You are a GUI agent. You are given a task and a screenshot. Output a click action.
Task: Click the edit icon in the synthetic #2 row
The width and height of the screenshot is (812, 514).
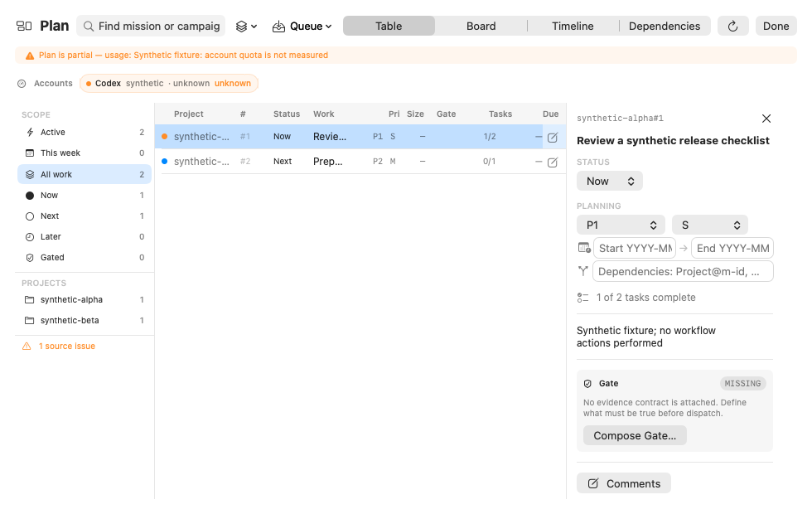pos(553,162)
